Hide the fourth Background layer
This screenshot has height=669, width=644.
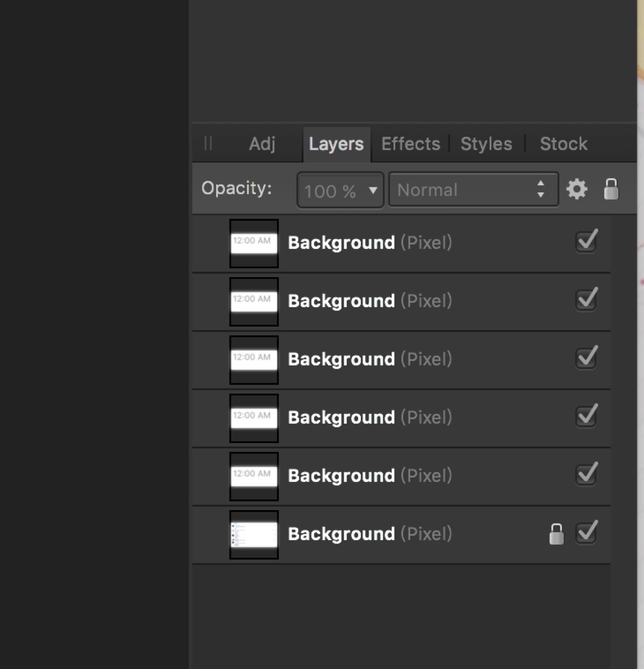point(586,416)
